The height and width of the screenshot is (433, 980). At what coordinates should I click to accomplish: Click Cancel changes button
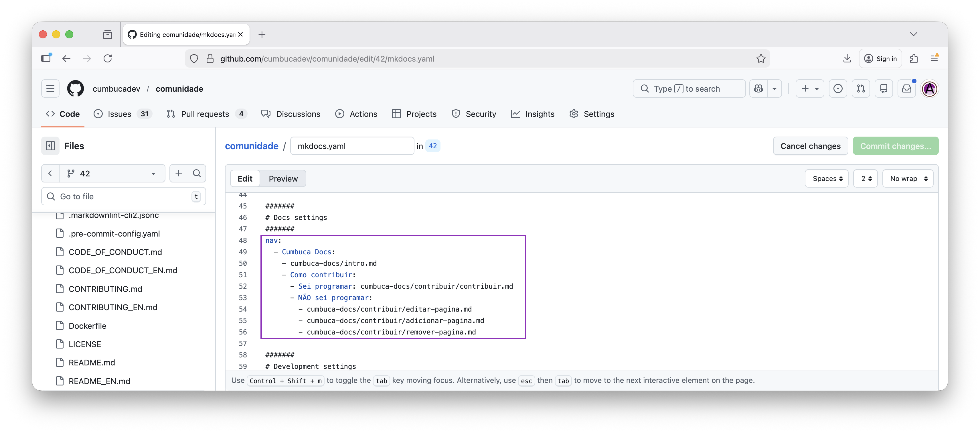(x=810, y=146)
